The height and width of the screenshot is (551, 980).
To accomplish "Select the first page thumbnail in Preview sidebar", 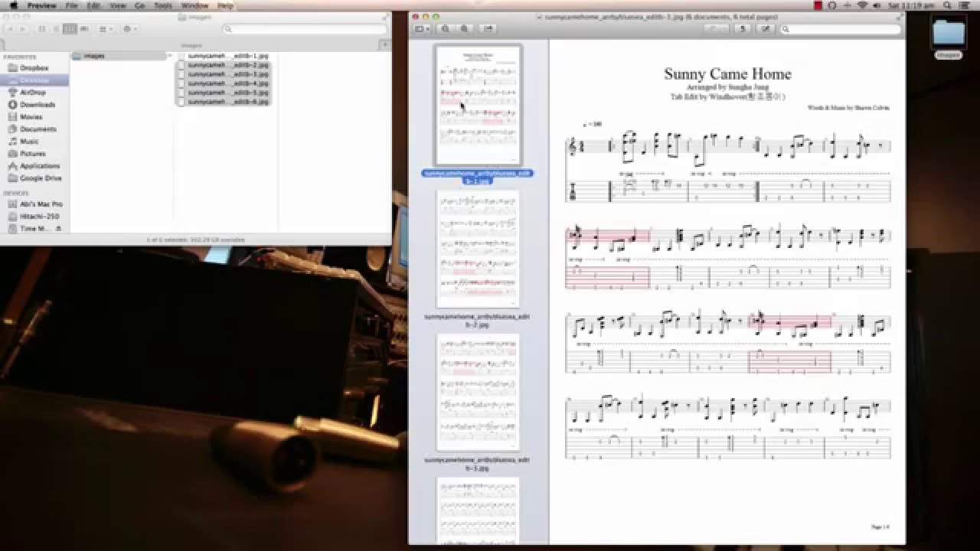I will pos(479,106).
